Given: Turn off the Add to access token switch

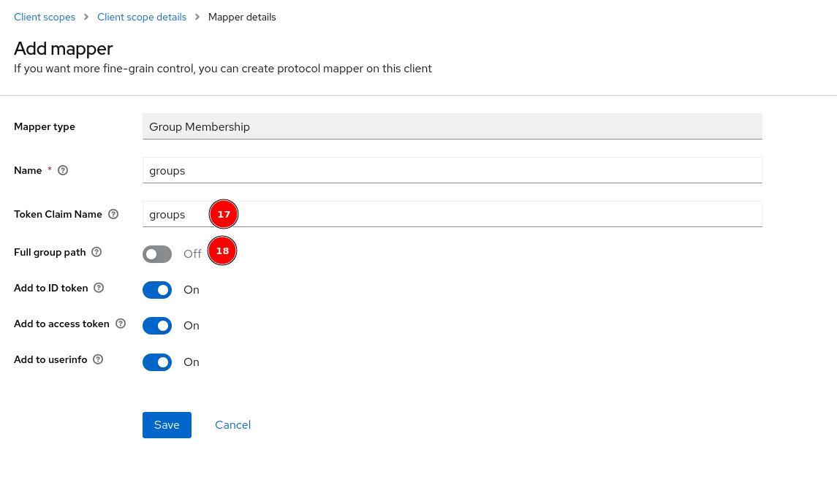Looking at the screenshot, I should pyautogui.click(x=157, y=326).
